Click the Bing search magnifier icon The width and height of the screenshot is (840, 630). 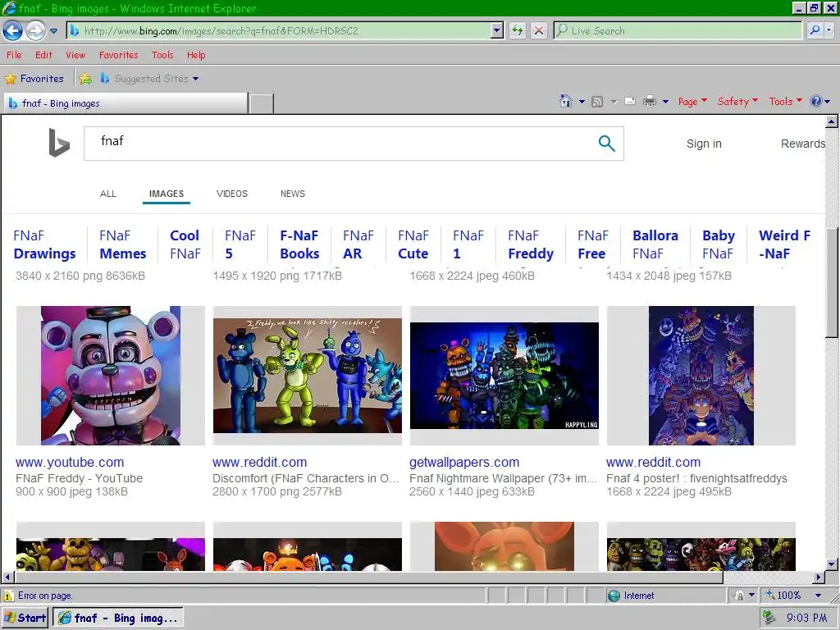tap(606, 143)
